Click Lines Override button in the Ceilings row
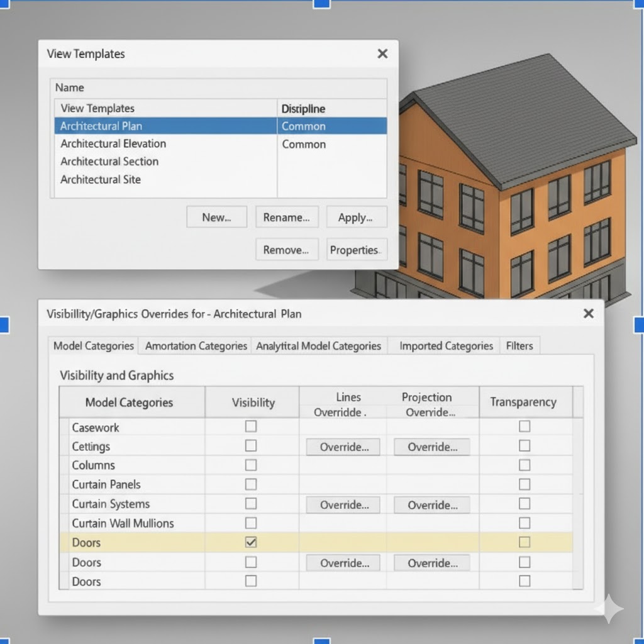The image size is (644, 644). point(343,447)
